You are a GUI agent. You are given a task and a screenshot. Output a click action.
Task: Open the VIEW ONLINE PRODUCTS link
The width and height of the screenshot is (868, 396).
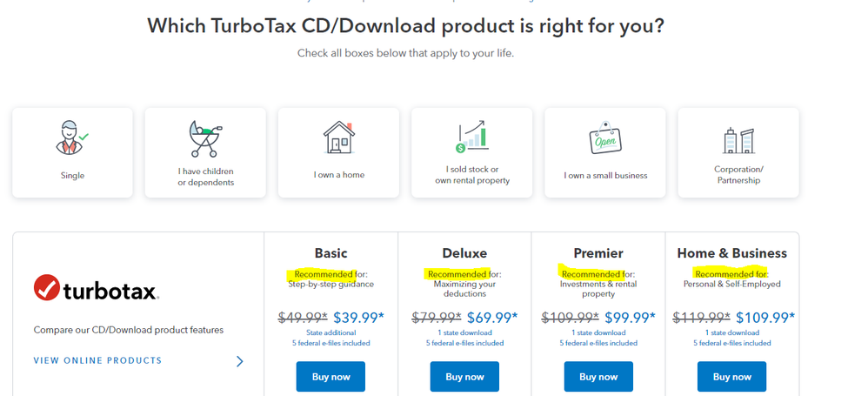pos(98,360)
